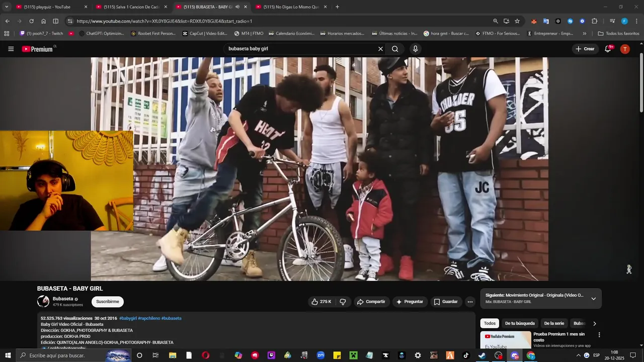The width and height of the screenshot is (644, 362).
Task: Open new browser tab
Action: tap(337, 7)
